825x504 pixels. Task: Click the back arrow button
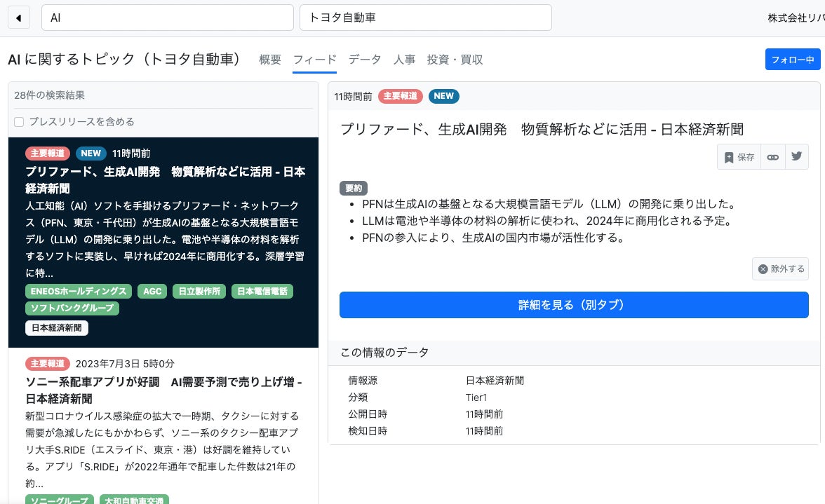(19, 18)
